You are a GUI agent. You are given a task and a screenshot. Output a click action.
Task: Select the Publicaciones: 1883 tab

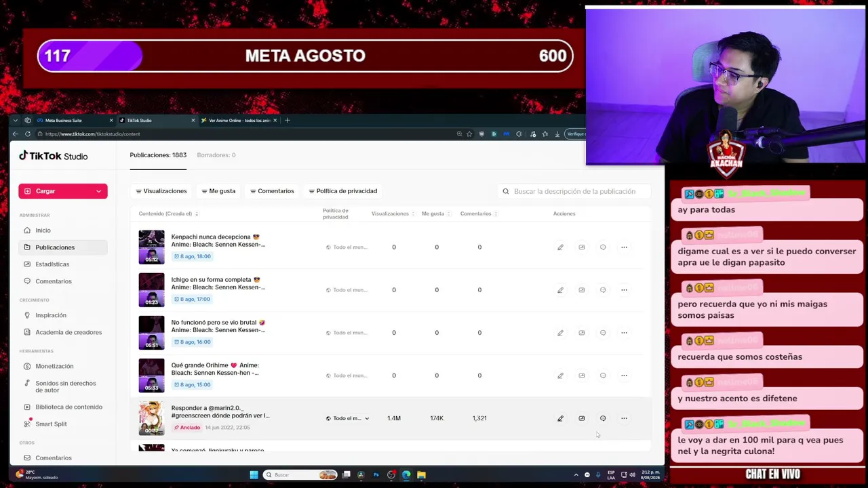coord(158,155)
